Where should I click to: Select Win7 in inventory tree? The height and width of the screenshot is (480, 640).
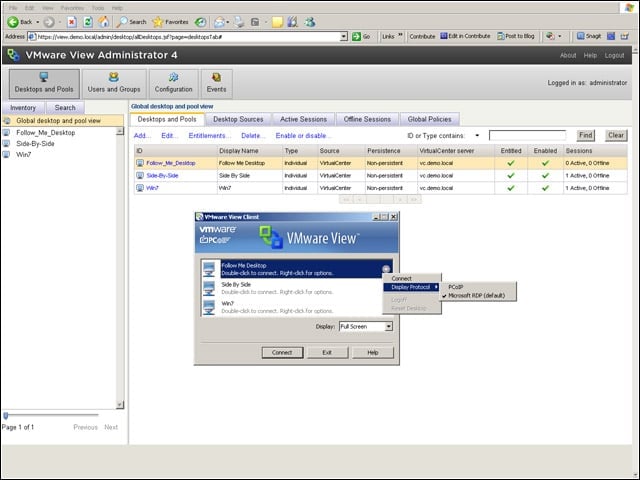23,155
